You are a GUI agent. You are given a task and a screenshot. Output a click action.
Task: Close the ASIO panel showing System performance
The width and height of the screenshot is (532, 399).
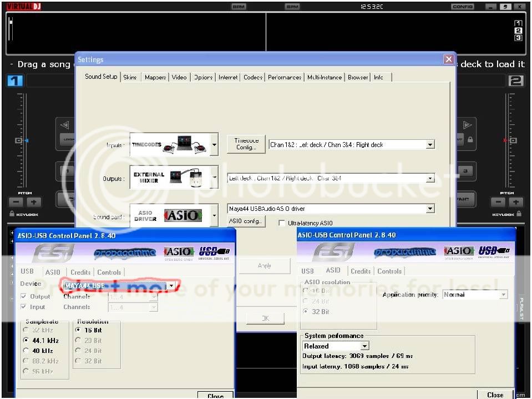[495, 395]
